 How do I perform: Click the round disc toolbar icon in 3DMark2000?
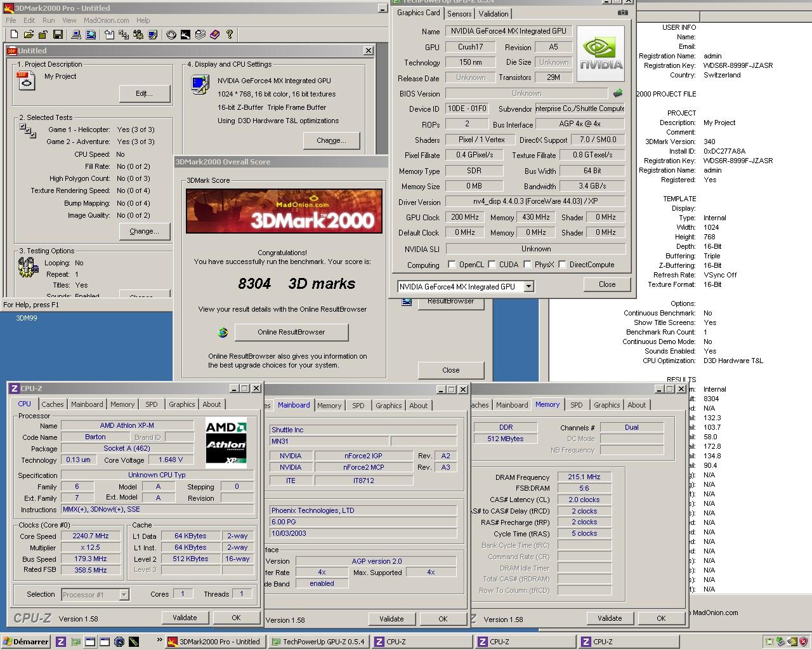point(171,34)
